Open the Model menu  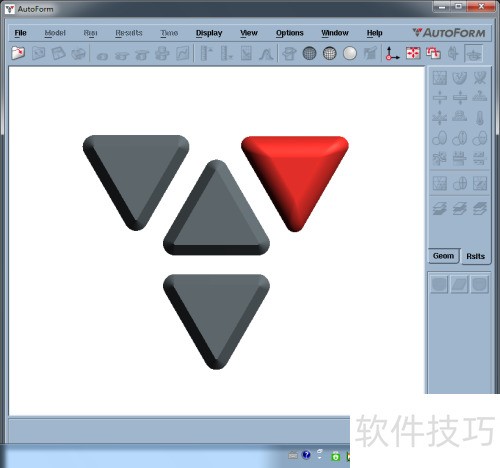[55, 33]
